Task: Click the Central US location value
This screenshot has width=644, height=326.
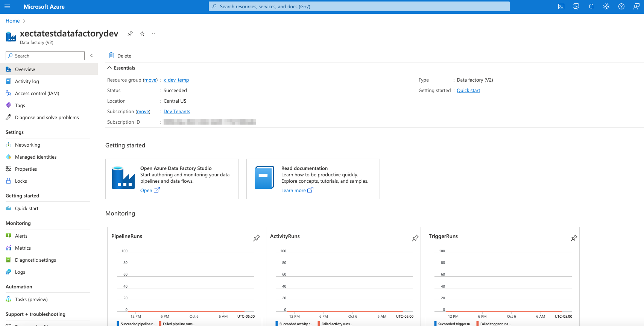Action: point(175,101)
